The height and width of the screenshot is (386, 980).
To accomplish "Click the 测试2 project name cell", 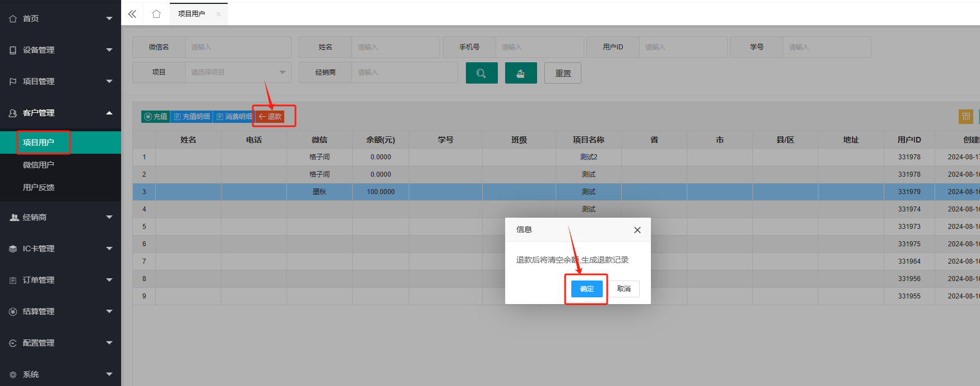I will click(589, 157).
